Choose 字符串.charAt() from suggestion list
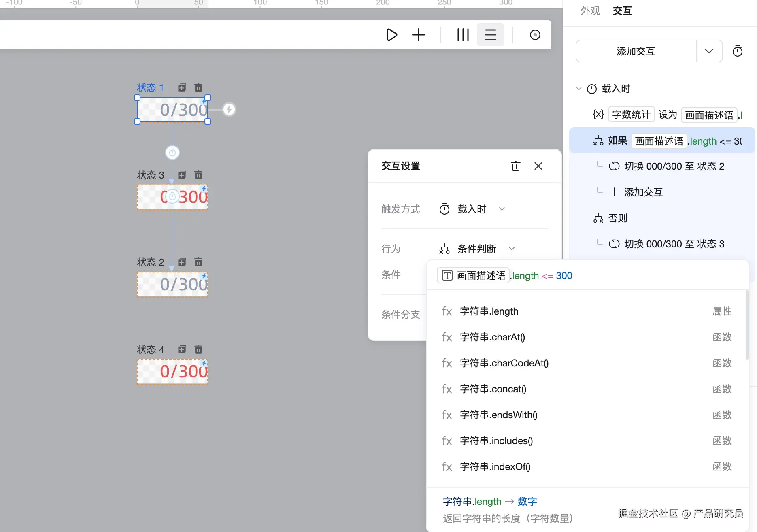The image size is (757, 532). [x=587, y=337]
